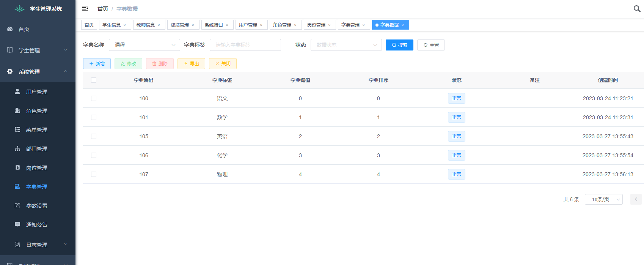Close the 系统接口 tab with its x
Screen dimensions: 644x265
pos(227,25)
